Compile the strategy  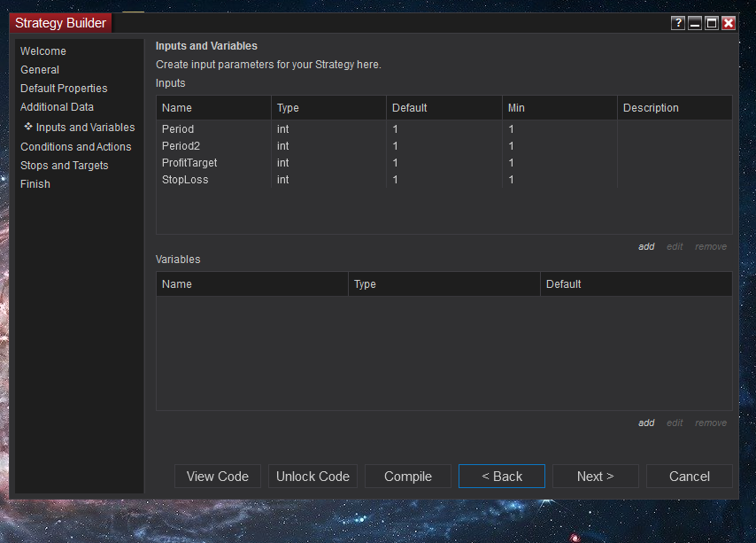click(x=408, y=477)
